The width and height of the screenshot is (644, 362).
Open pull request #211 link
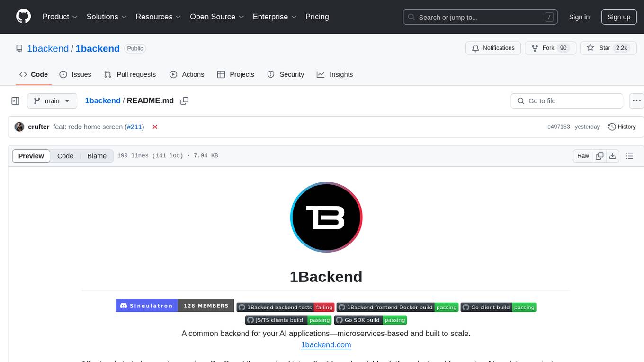click(135, 127)
